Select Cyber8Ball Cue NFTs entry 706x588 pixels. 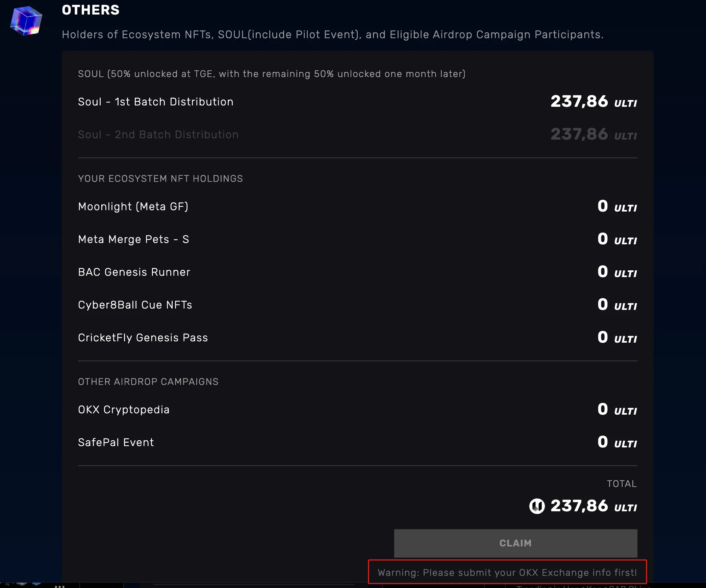point(357,305)
